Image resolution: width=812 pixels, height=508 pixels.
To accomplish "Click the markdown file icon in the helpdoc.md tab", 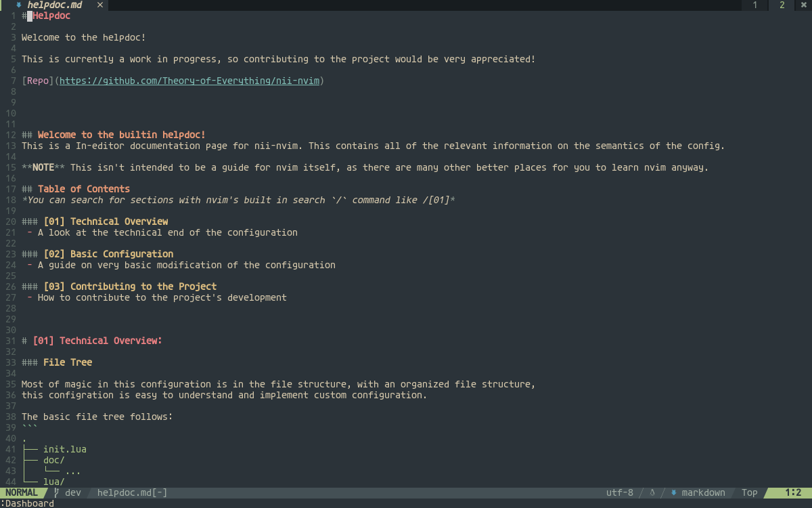I will (18, 5).
